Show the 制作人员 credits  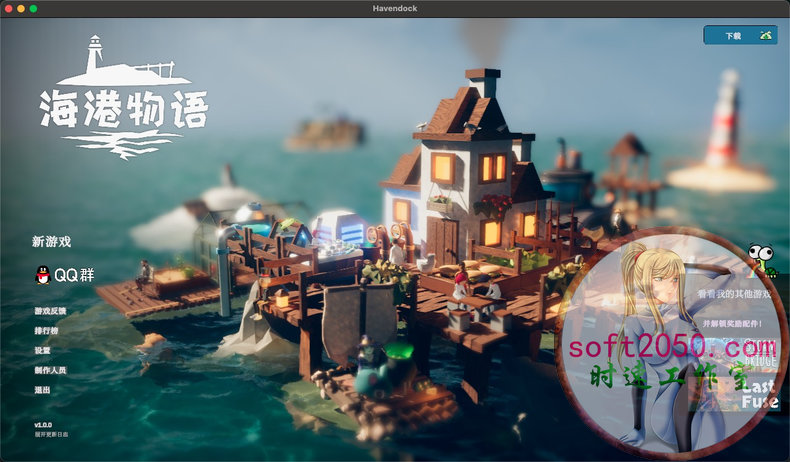click(49, 370)
